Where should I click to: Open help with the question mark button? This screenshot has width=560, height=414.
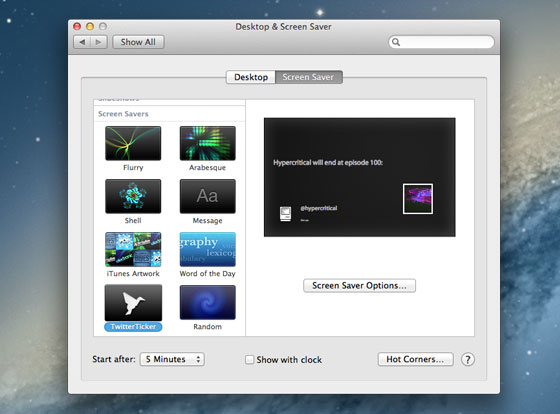pos(468,359)
